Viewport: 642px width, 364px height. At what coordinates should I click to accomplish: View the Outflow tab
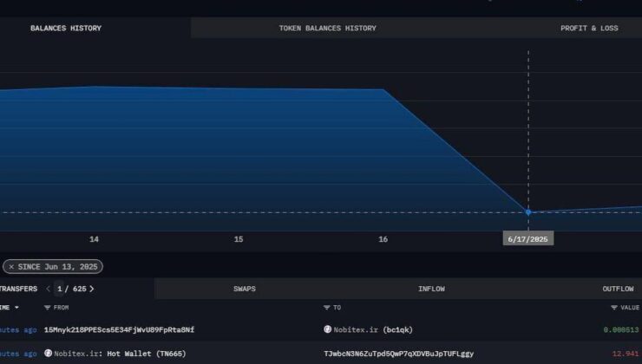pos(618,289)
